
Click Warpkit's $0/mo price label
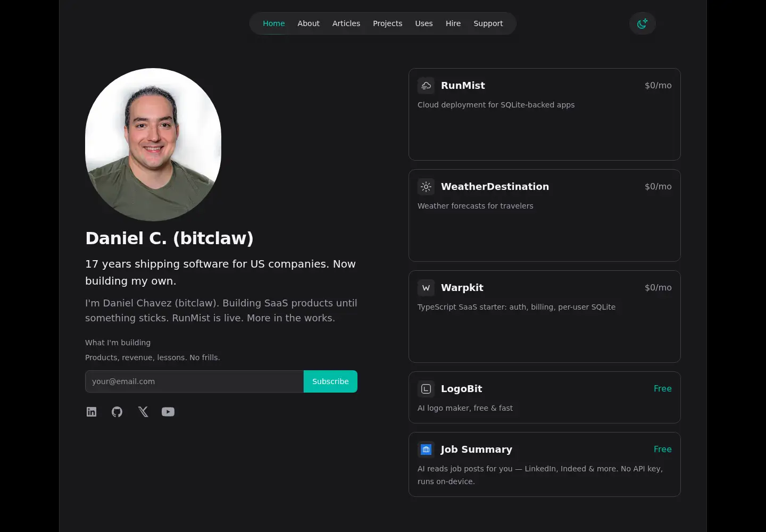coord(658,288)
